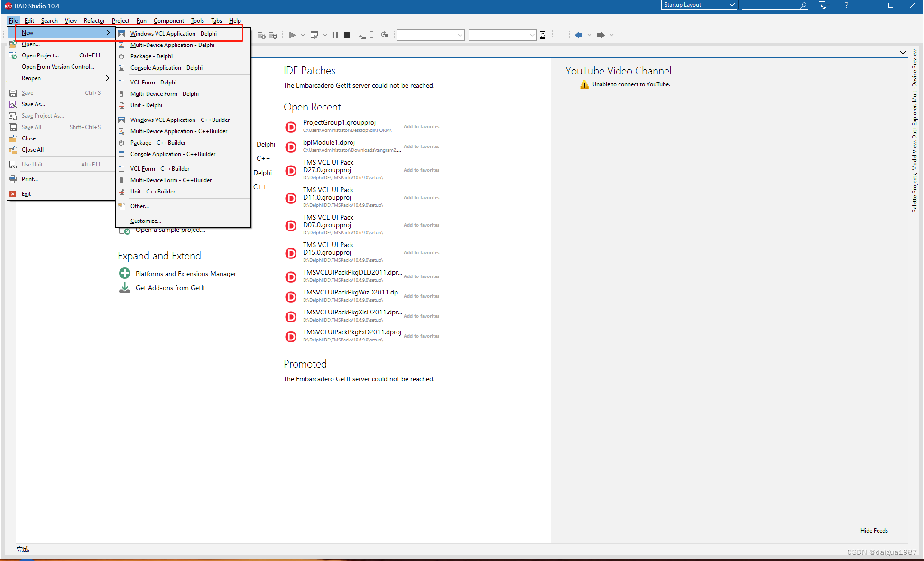Choose Console Application - C++Builder menu item

point(173,154)
